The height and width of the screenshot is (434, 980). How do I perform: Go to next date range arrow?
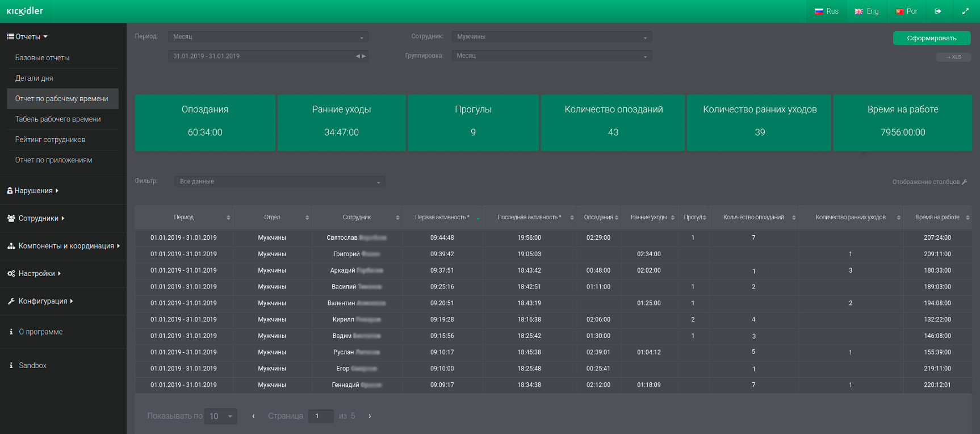click(x=364, y=56)
